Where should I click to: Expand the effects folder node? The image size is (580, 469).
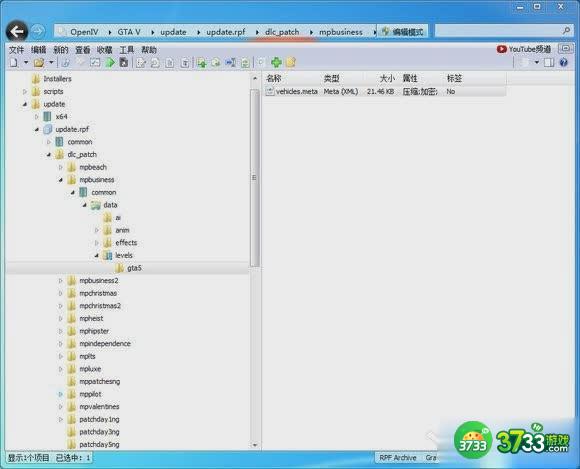pos(97,243)
